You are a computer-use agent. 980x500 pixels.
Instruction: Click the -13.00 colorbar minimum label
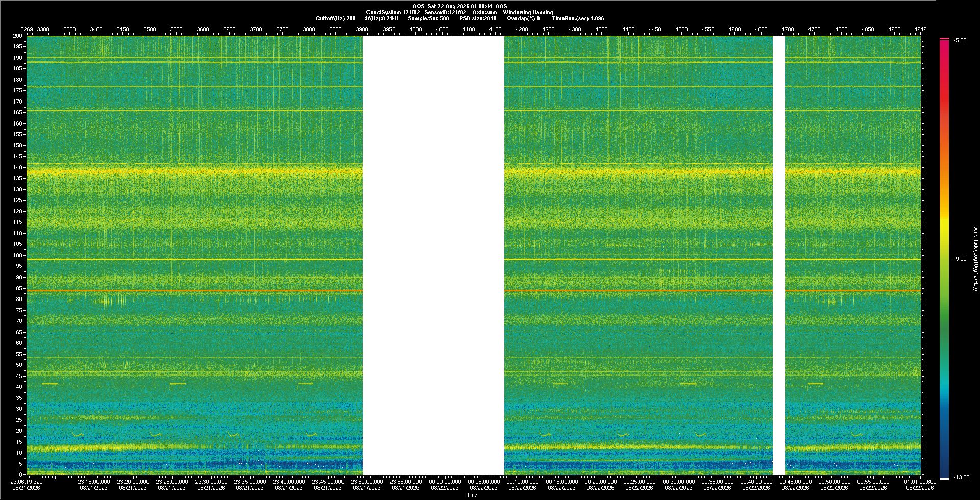click(x=962, y=477)
